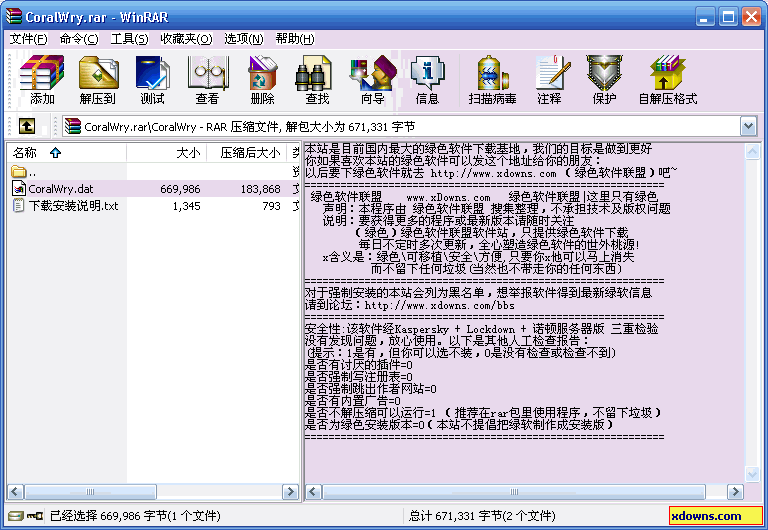Click file list left scroll arrow
This screenshot has height=530, width=768.
(15, 491)
